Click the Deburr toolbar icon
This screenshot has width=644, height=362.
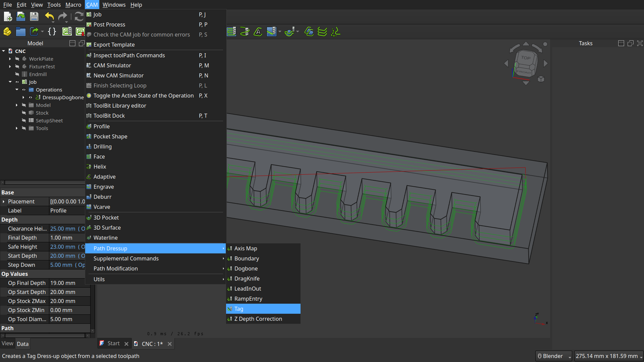271,32
